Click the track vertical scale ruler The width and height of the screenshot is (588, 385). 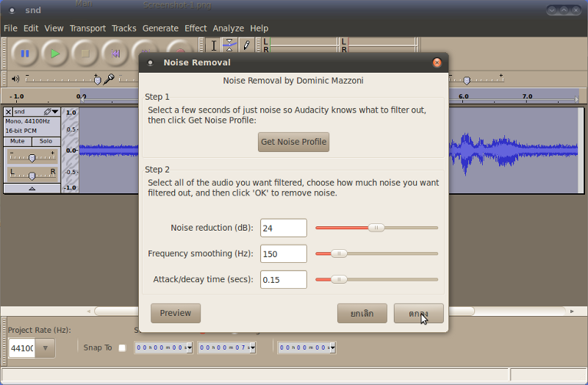70,150
